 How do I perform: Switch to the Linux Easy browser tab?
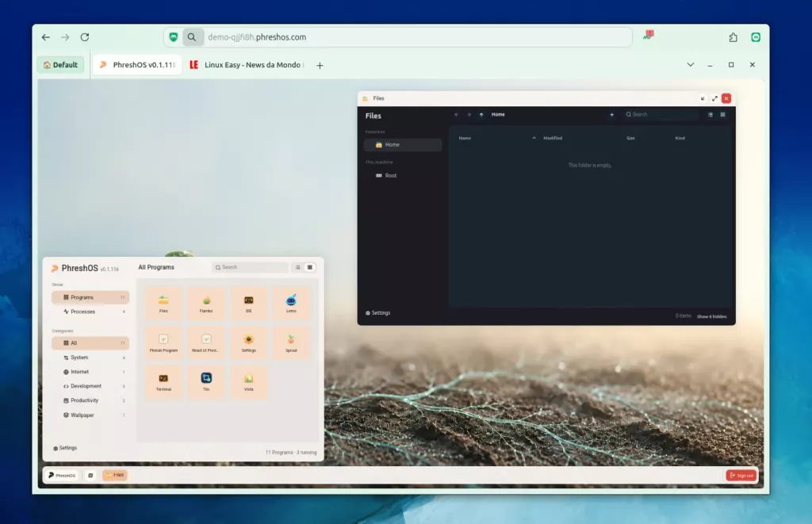247,65
